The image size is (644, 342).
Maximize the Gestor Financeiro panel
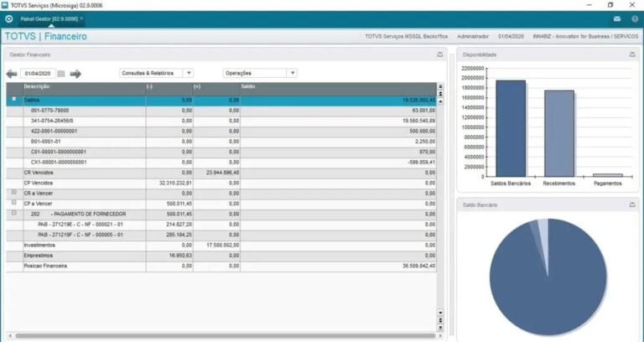440,54
